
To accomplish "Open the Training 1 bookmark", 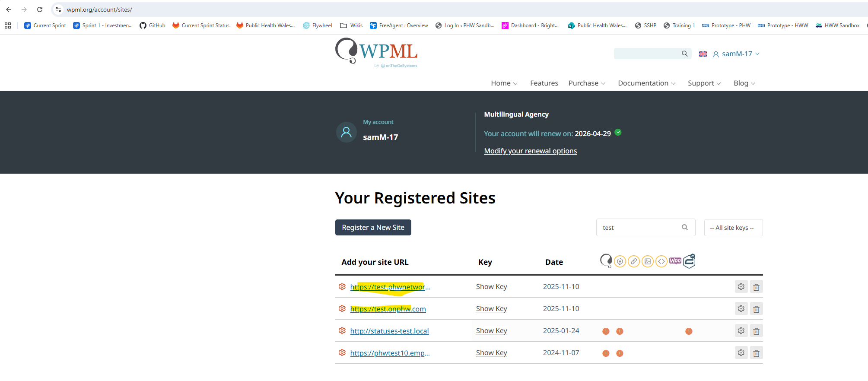I will click(x=679, y=25).
